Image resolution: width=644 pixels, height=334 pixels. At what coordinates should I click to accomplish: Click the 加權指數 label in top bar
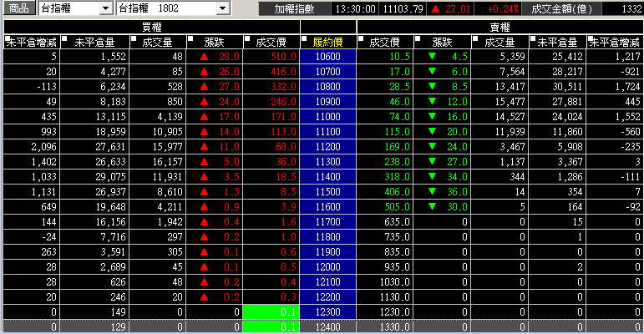(x=295, y=9)
